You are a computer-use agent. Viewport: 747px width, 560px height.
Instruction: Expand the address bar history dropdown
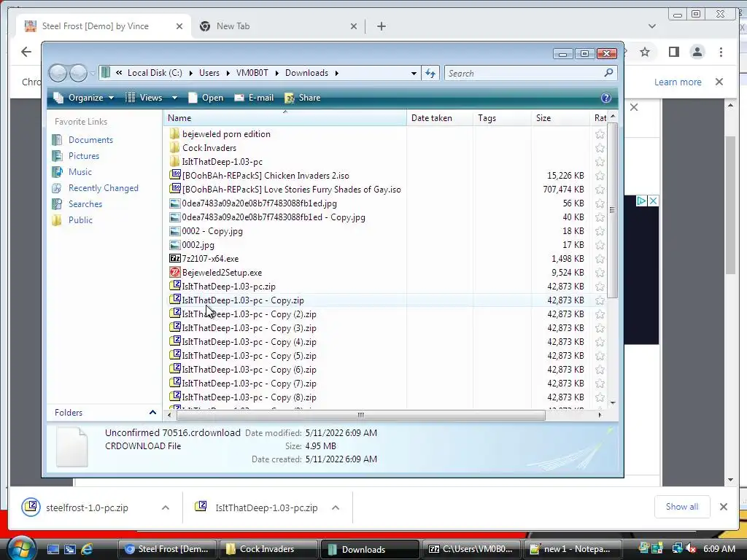click(414, 74)
